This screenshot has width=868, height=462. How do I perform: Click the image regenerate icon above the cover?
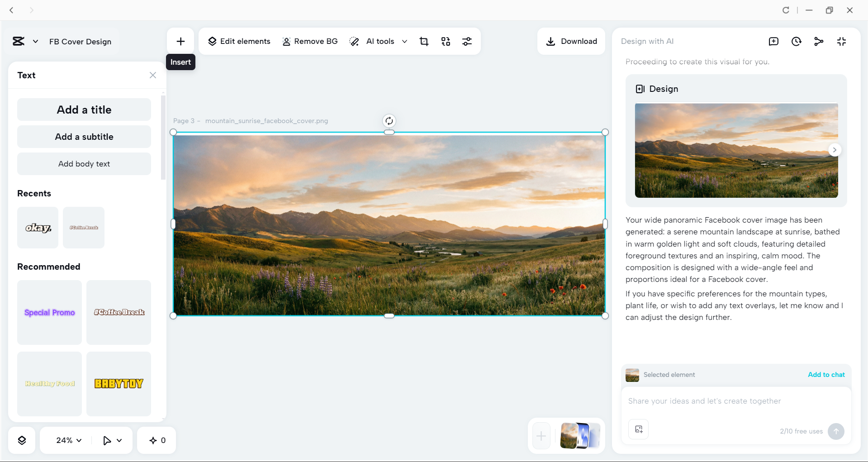389,121
